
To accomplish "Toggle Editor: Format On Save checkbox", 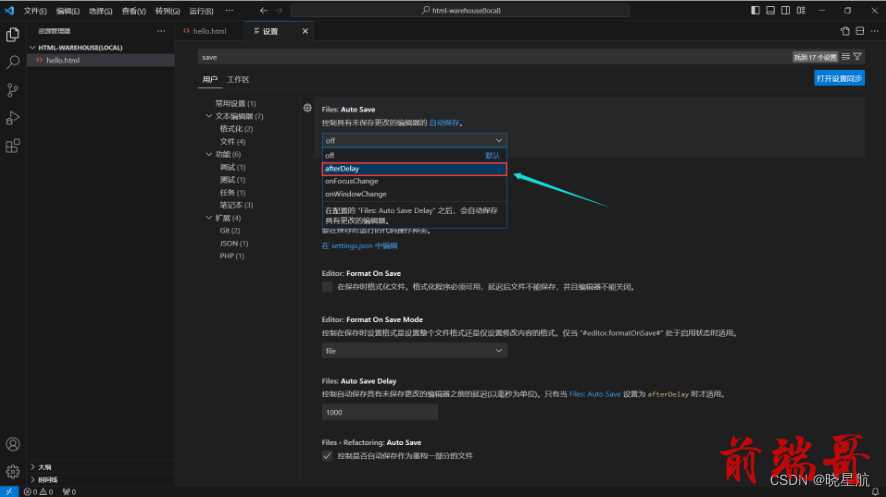I will tap(327, 287).
